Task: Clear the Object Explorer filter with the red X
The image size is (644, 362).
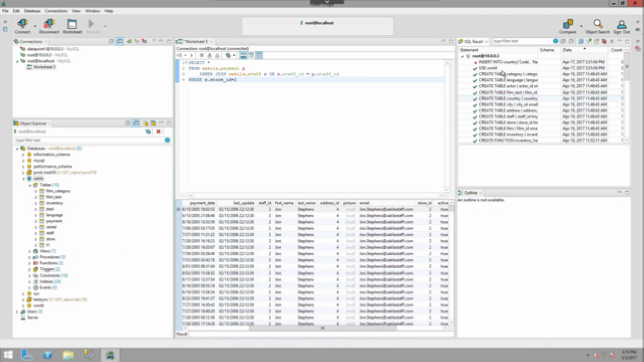Action: point(158,131)
